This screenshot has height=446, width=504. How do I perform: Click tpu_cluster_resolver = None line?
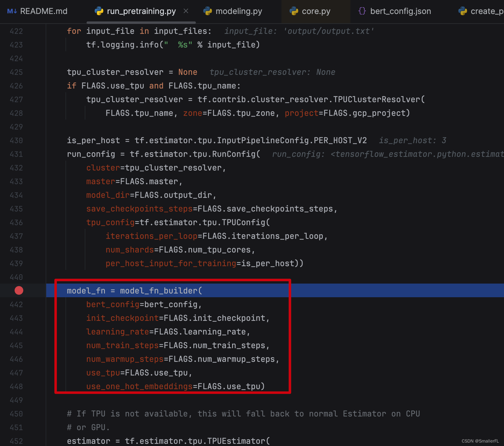(x=132, y=72)
